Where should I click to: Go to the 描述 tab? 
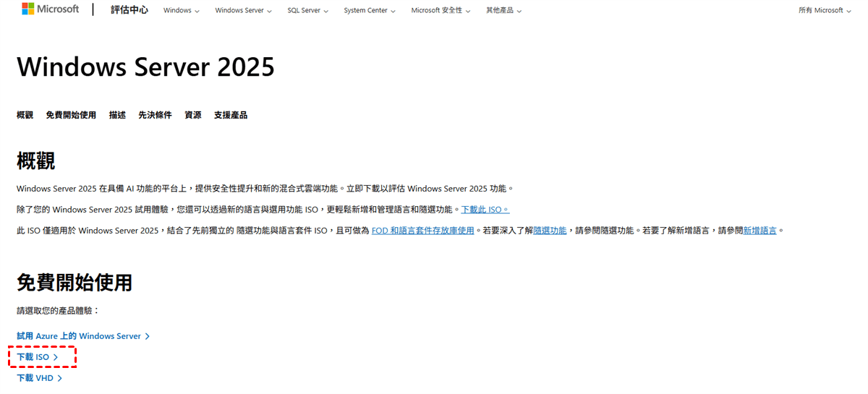pyautogui.click(x=117, y=115)
